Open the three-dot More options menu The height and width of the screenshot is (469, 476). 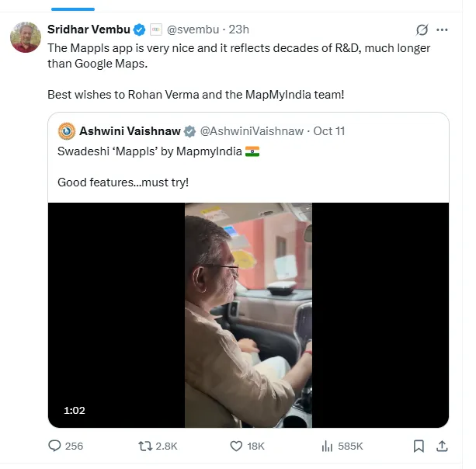pos(443,30)
